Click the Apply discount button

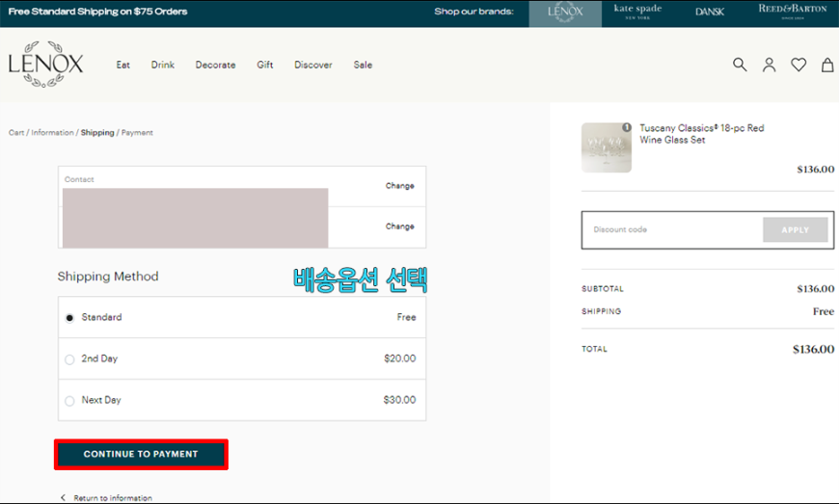(x=796, y=229)
